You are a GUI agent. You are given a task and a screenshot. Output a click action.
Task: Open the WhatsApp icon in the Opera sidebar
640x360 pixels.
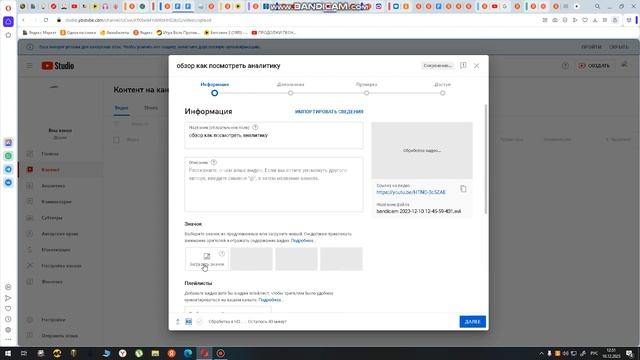(x=8, y=156)
